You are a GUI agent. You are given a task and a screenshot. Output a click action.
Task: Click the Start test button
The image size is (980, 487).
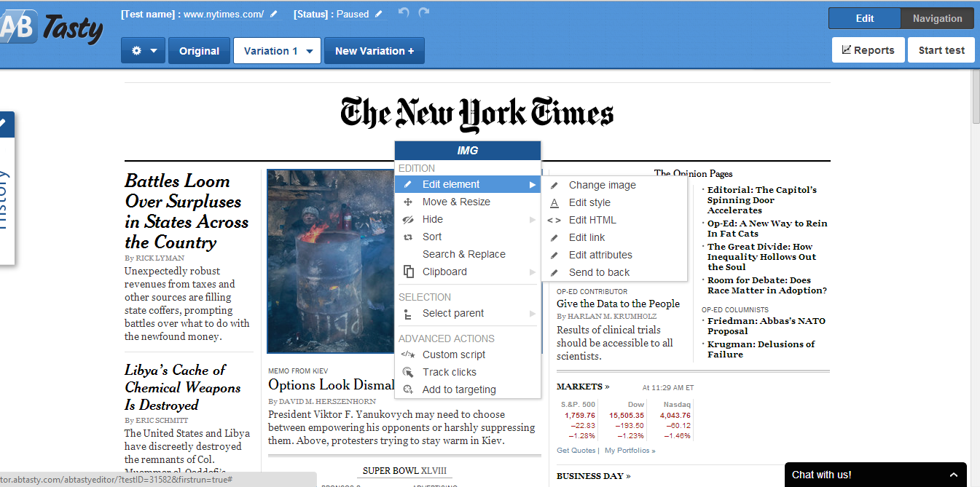[941, 50]
